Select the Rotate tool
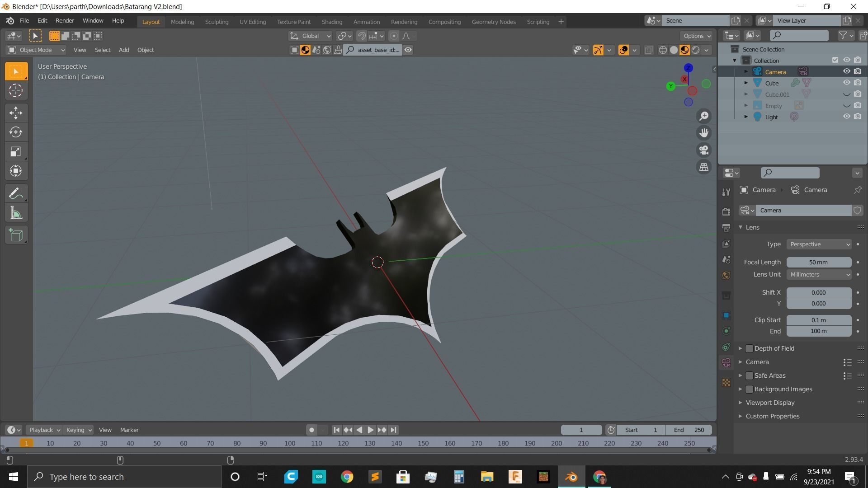868x488 pixels. point(16,132)
